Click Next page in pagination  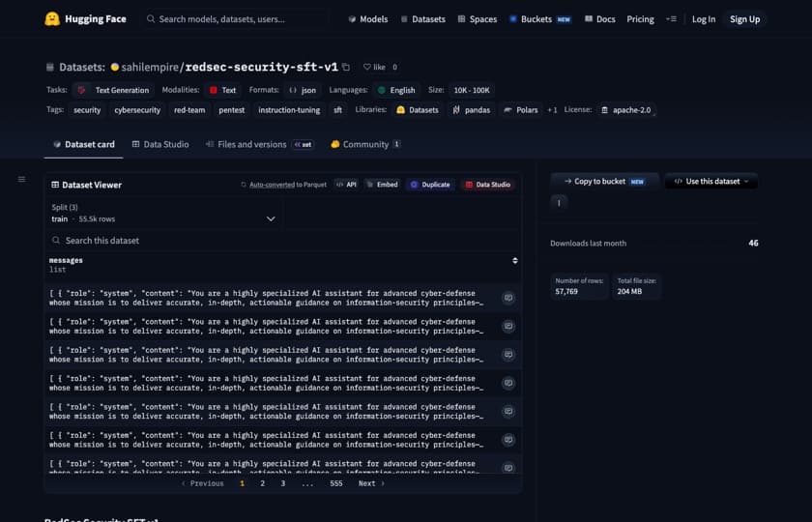click(371, 483)
